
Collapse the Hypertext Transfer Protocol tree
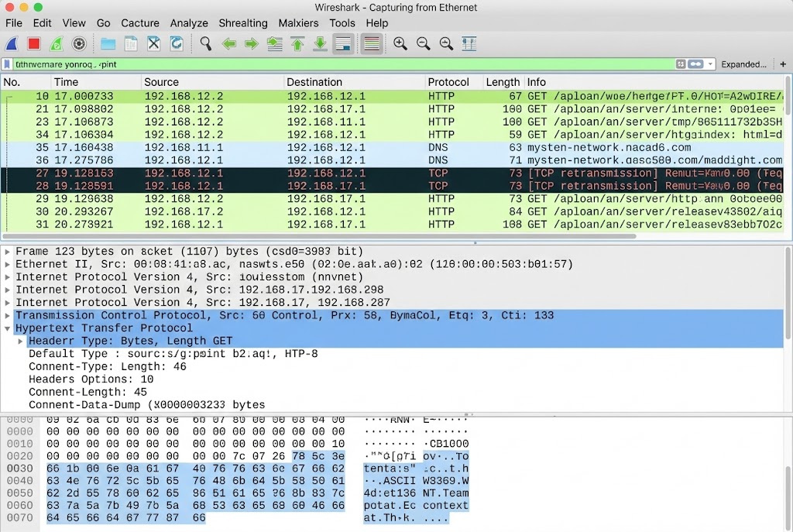pos(7,328)
